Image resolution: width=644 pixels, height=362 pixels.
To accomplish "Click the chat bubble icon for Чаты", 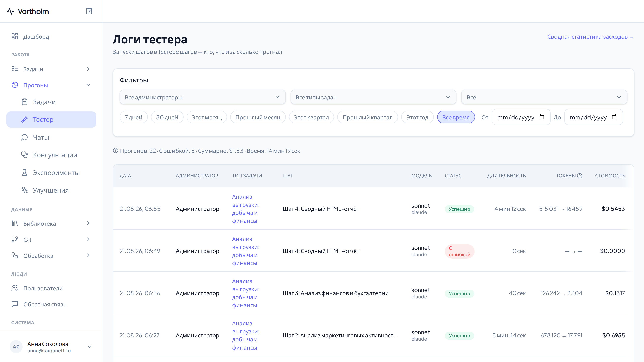I will click(25, 137).
